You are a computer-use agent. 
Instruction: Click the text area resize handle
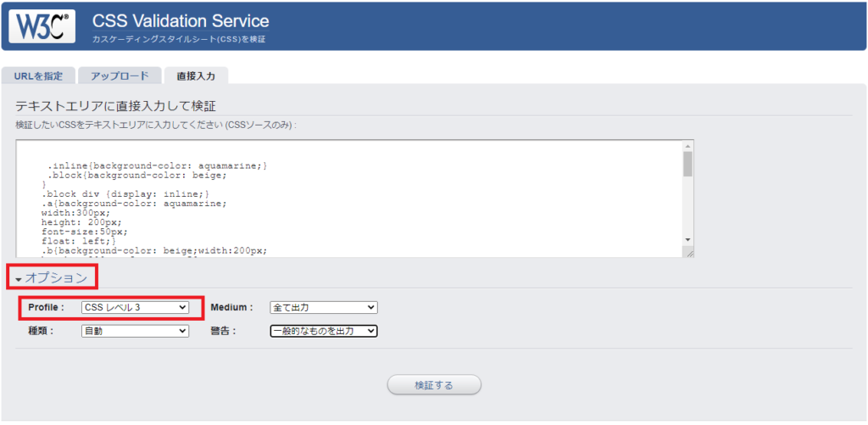pos(689,253)
